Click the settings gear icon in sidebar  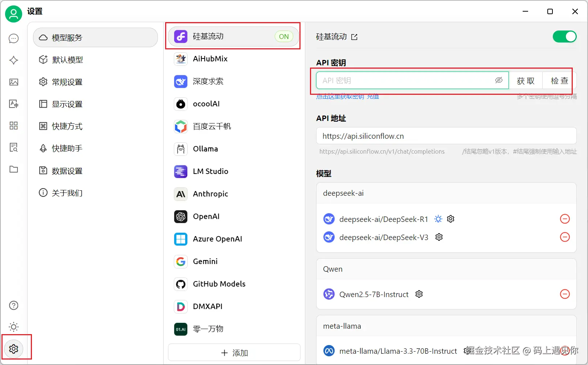tap(14, 349)
